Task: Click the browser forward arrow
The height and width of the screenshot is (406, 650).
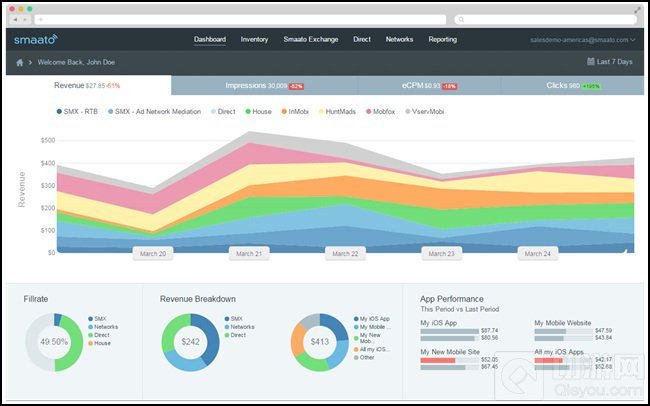Action: tap(25, 19)
